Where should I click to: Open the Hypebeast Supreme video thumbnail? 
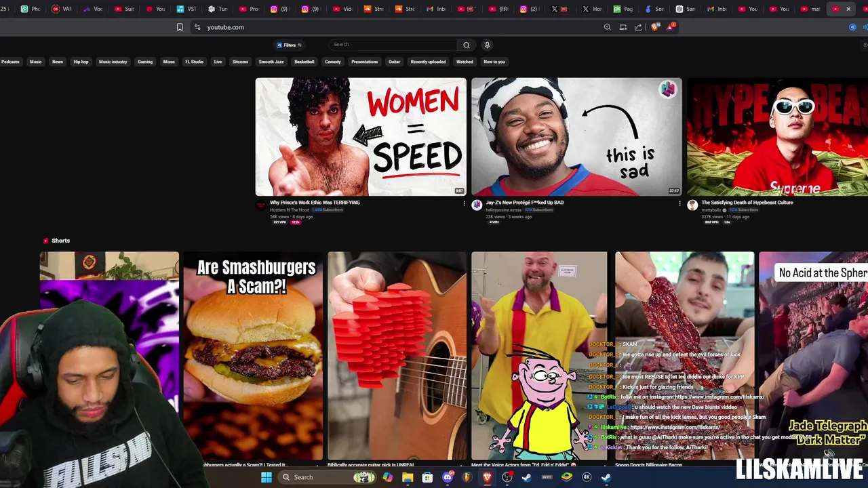click(x=778, y=137)
